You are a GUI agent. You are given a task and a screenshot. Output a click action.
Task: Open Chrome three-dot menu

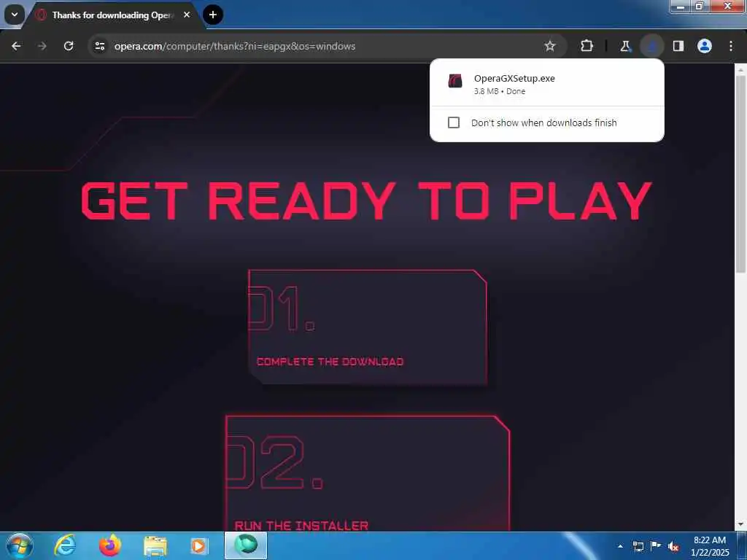coord(731,46)
